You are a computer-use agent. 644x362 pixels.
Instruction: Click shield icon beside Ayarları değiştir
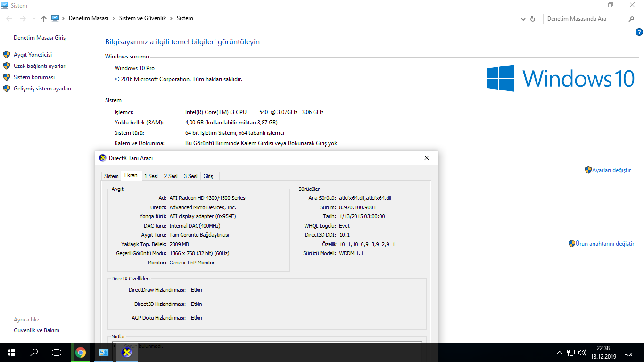[588, 170]
